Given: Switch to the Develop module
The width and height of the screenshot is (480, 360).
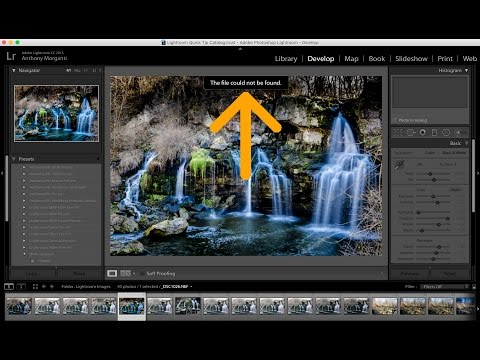Looking at the screenshot, I should tap(321, 59).
